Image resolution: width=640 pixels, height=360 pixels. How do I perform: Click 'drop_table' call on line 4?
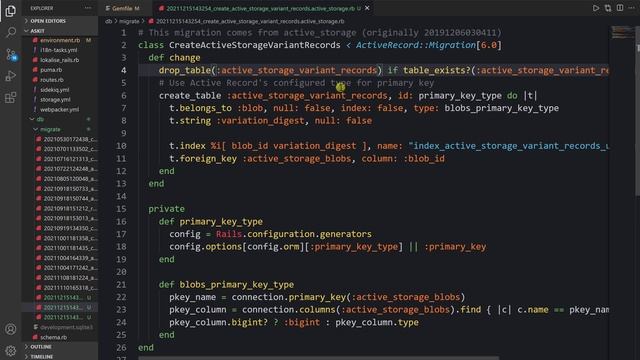[x=184, y=70]
